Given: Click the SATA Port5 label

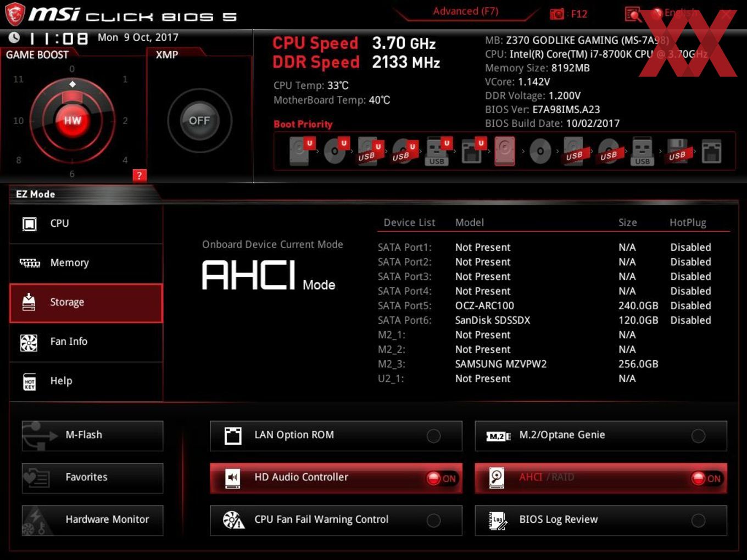Looking at the screenshot, I should (x=405, y=306).
